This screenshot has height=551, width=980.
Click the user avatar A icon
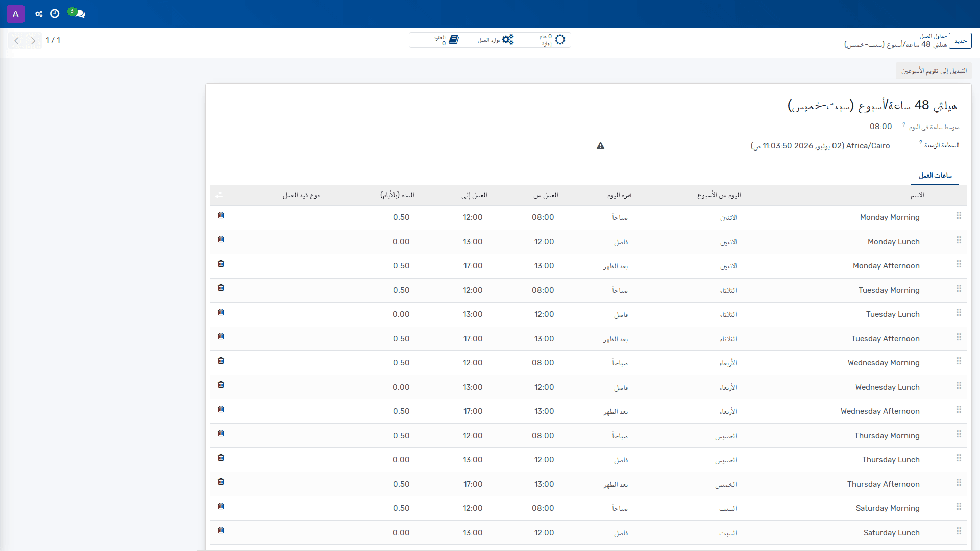pyautogui.click(x=15, y=14)
